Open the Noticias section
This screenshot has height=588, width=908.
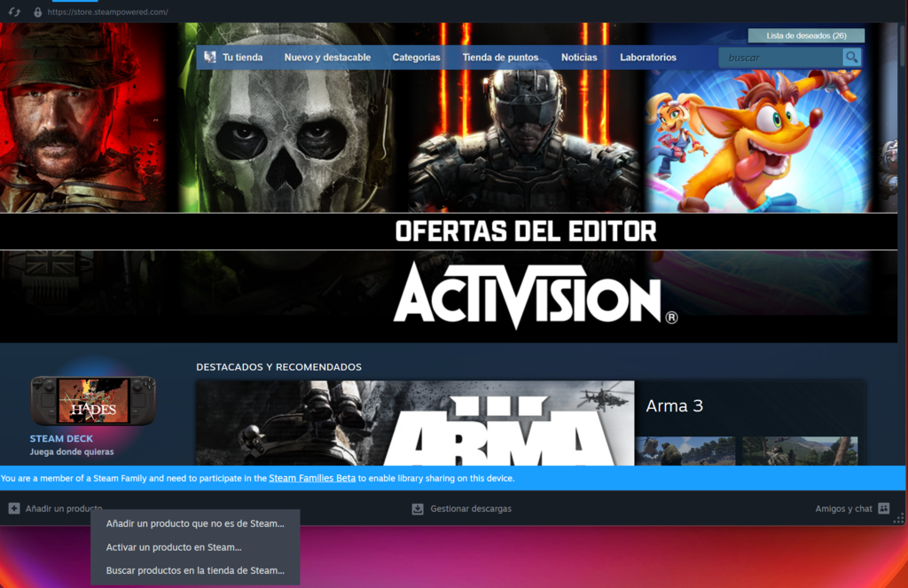coord(578,56)
